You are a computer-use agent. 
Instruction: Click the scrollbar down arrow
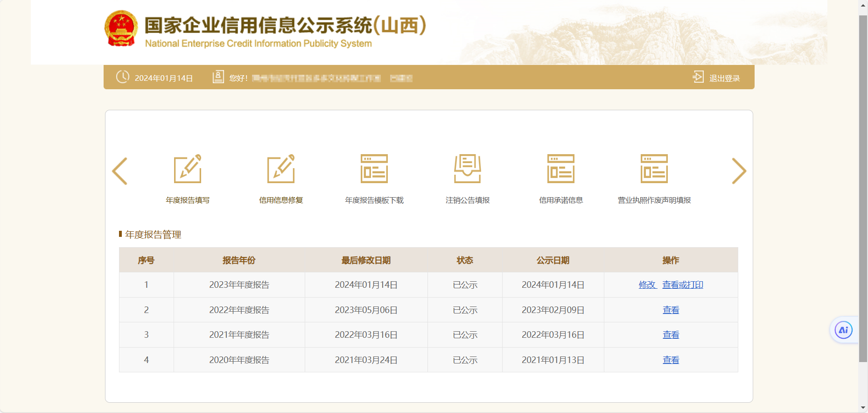[x=863, y=408]
